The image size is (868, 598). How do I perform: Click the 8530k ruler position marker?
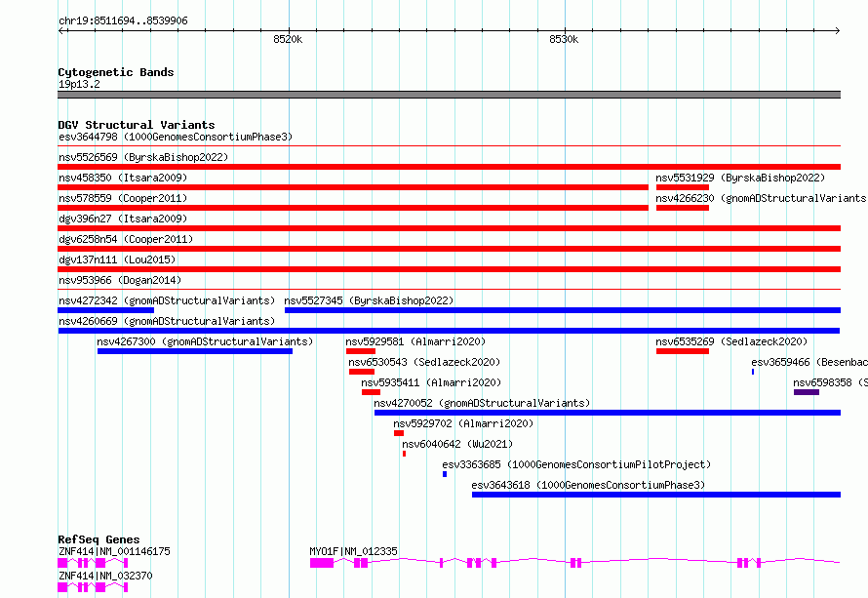[x=564, y=39]
